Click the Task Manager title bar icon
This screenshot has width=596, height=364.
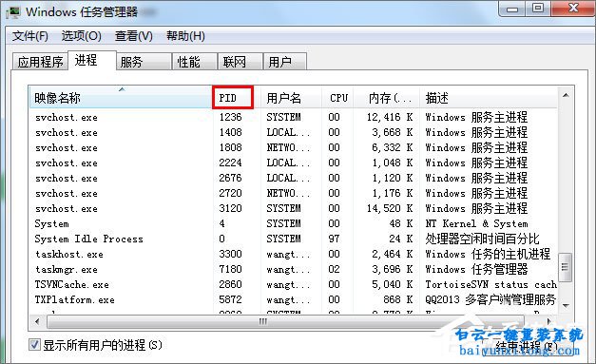(x=13, y=12)
